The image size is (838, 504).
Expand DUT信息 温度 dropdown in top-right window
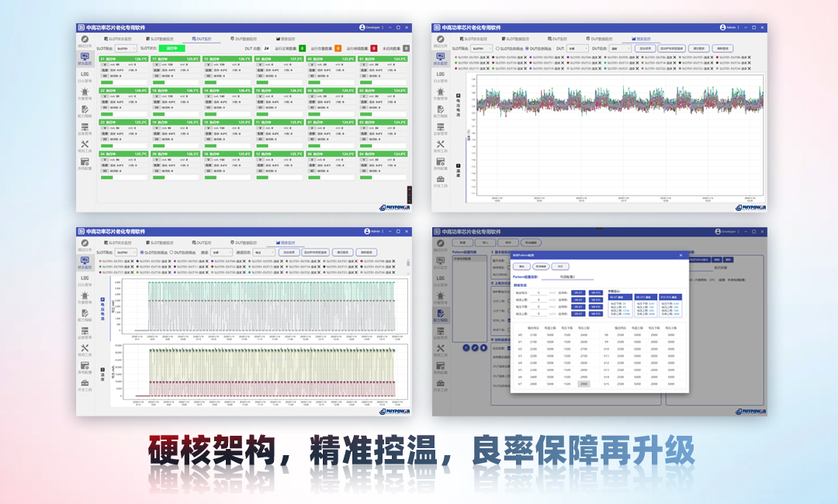coord(619,48)
